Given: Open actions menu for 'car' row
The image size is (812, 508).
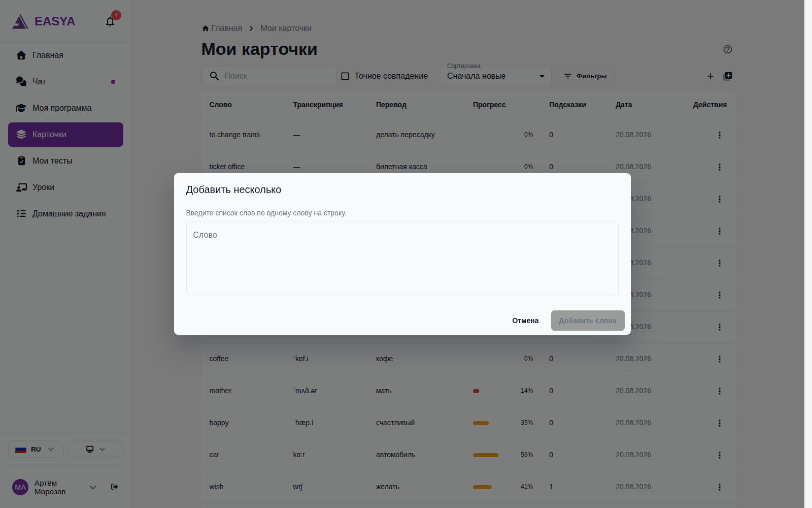Looking at the screenshot, I should tap(719, 455).
